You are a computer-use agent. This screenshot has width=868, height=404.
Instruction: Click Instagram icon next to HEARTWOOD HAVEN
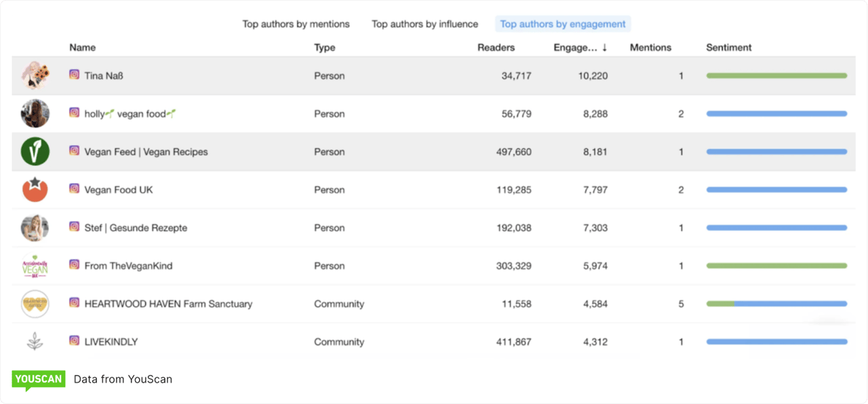(x=74, y=303)
